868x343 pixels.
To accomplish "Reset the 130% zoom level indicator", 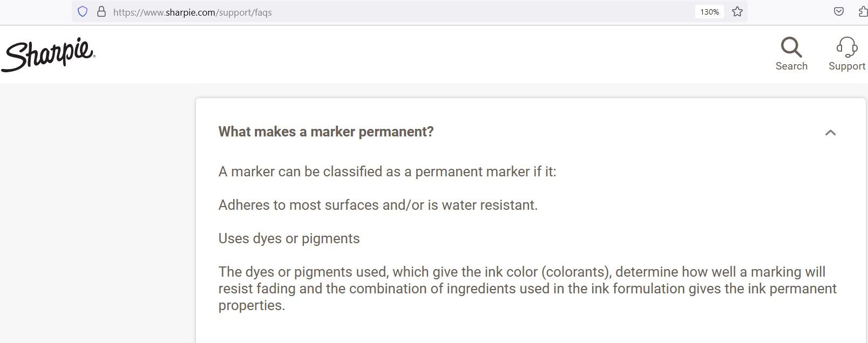I will [x=709, y=12].
